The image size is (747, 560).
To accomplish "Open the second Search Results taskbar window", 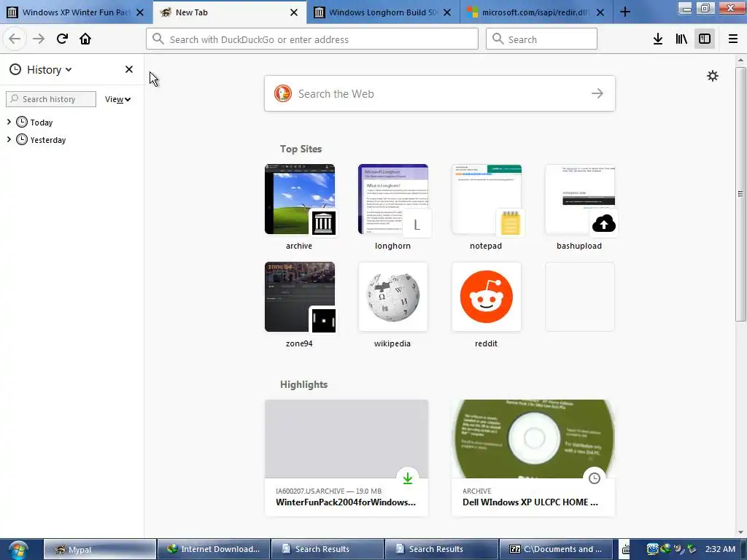I will click(441, 549).
